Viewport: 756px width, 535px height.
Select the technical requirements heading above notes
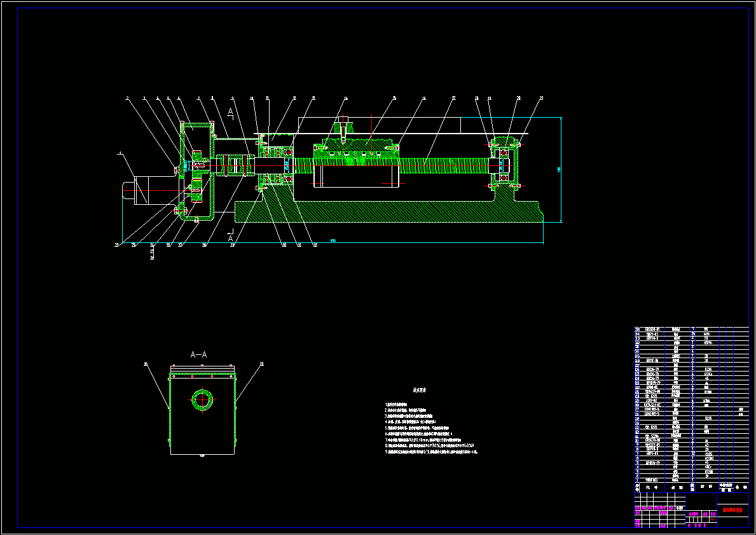pyautogui.click(x=420, y=390)
